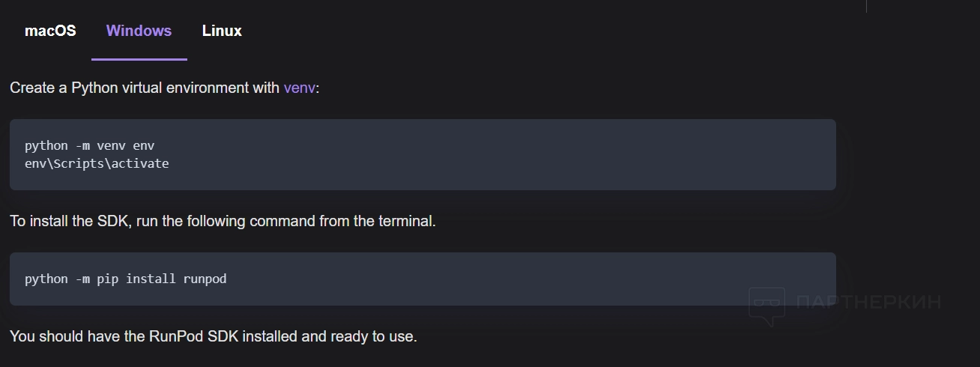Image resolution: width=980 pixels, height=367 pixels.
Task: Click the 'To install the SDK' sentence
Action: (223, 222)
